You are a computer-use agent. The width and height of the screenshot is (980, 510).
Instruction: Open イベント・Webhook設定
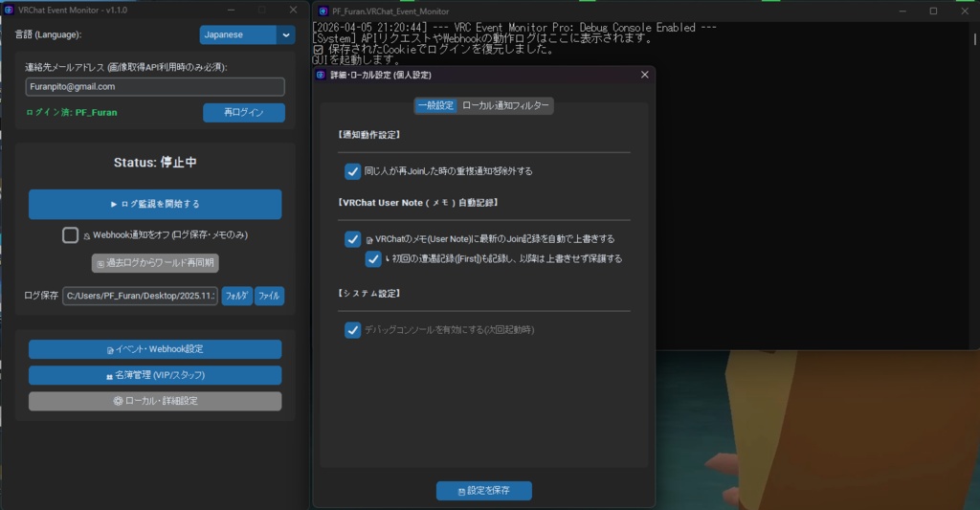[x=155, y=349]
